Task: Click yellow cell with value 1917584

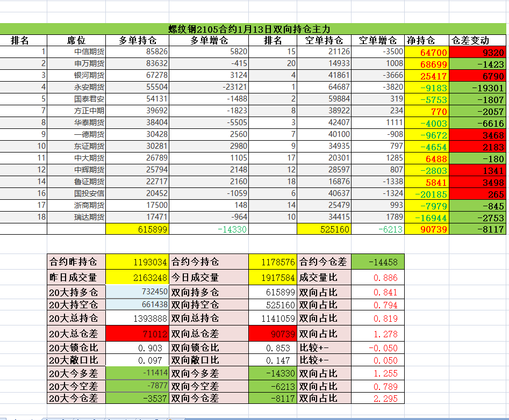Action: coord(273,277)
